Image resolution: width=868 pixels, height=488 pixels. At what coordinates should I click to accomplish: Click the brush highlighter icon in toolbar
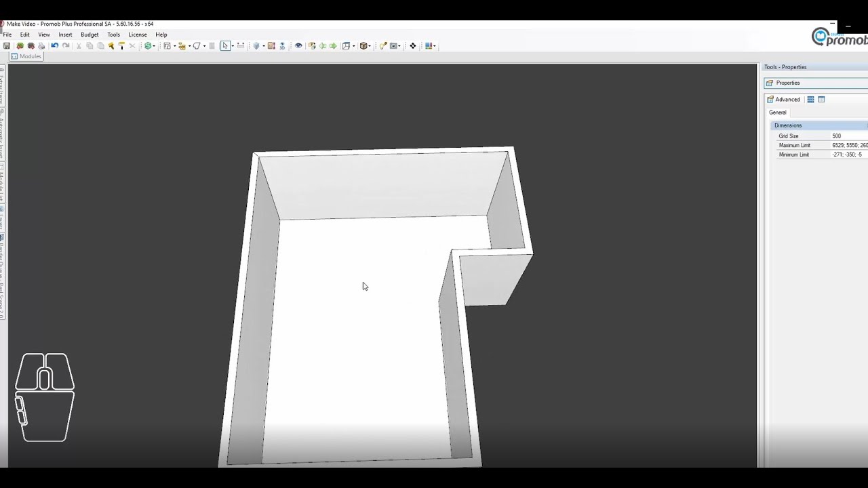pos(111,46)
